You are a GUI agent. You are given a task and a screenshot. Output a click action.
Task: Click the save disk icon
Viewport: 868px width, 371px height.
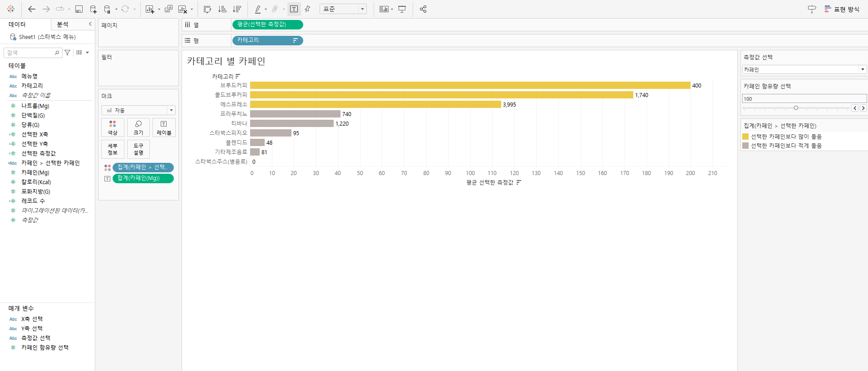79,9
